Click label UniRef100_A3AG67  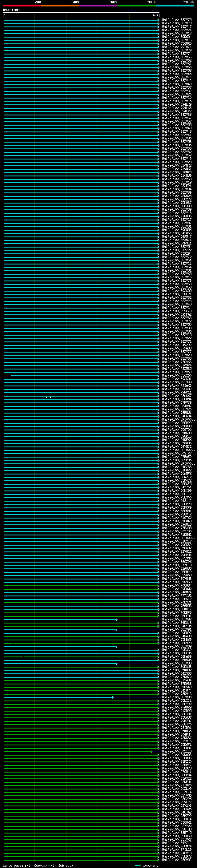[177, 396]
